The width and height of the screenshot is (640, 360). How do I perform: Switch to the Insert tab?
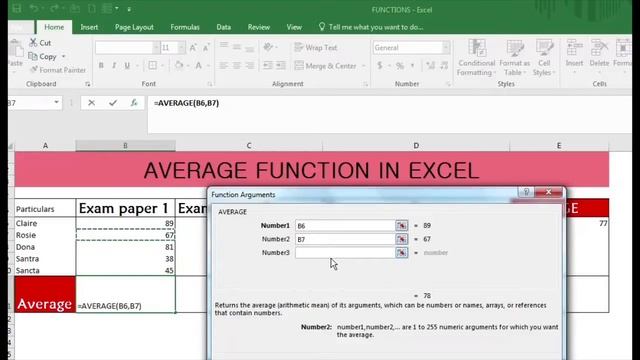coord(89,27)
